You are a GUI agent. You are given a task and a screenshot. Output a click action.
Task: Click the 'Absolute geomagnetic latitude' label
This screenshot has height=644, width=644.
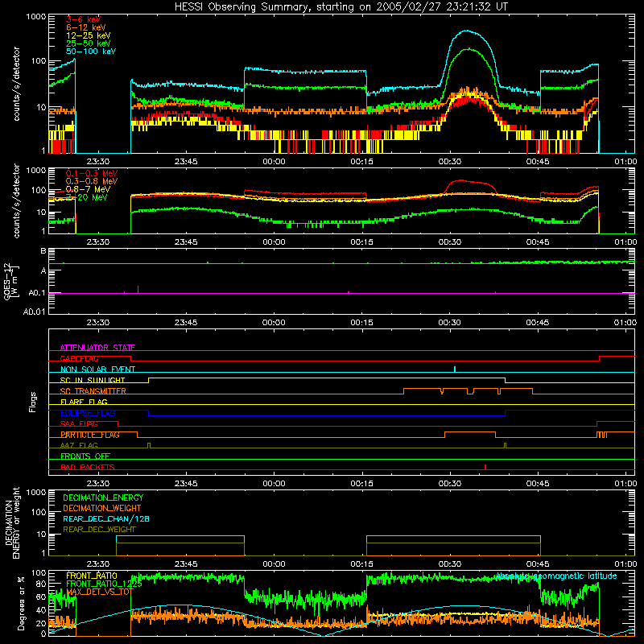(556, 576)
